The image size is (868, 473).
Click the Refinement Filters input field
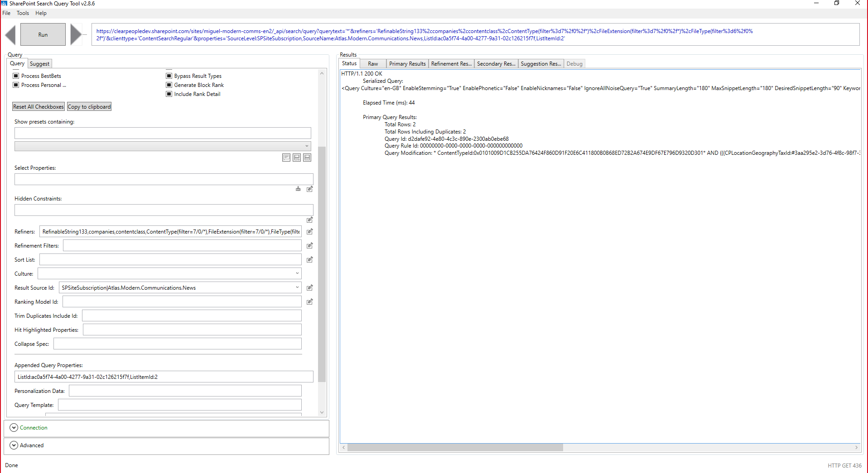(x=182, y=245)
